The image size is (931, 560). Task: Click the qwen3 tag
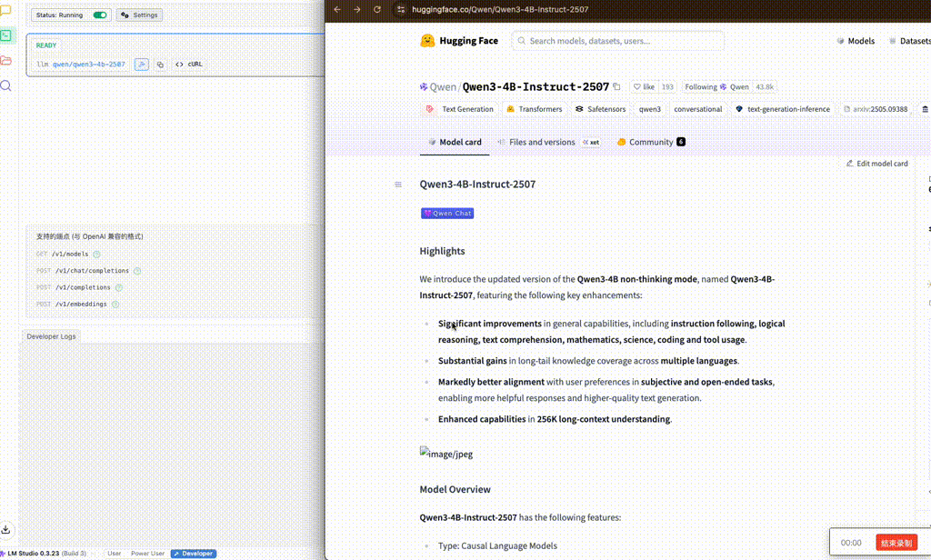649,109
